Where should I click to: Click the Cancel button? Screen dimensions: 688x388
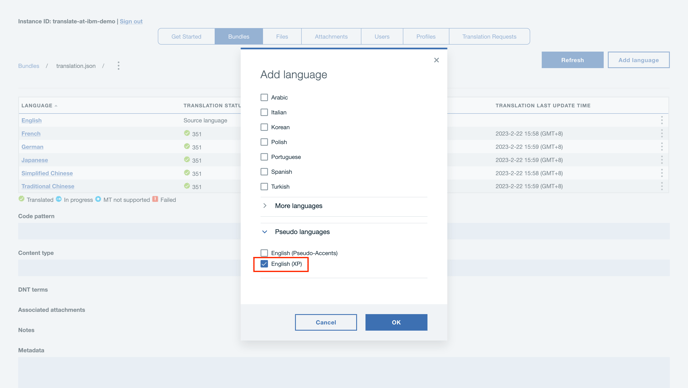pos(326,322)
